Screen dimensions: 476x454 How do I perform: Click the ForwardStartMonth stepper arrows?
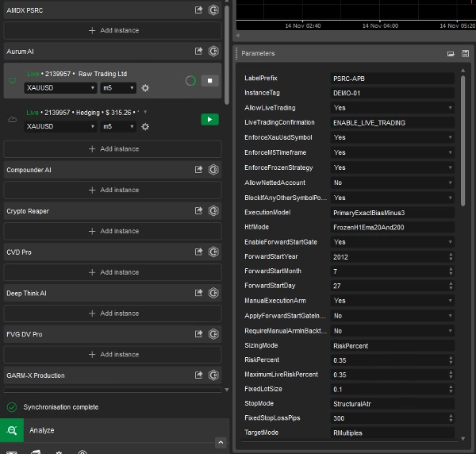tap(451, 271)
